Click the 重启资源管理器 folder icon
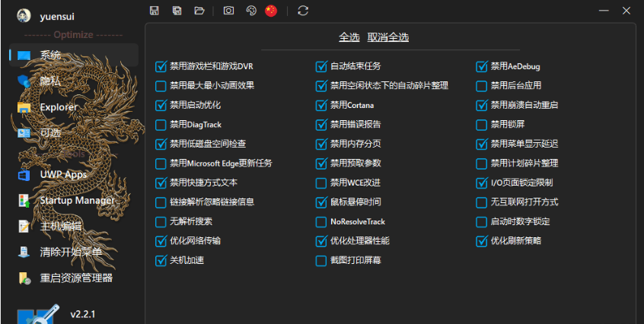This screenshot has height=324, width=644. pyautogui.click(x=24, y=278)
